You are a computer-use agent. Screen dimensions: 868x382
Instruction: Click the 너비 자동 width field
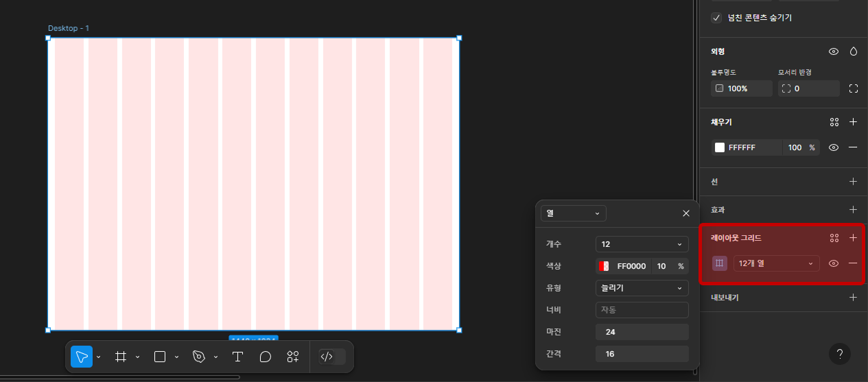(642, 310)
